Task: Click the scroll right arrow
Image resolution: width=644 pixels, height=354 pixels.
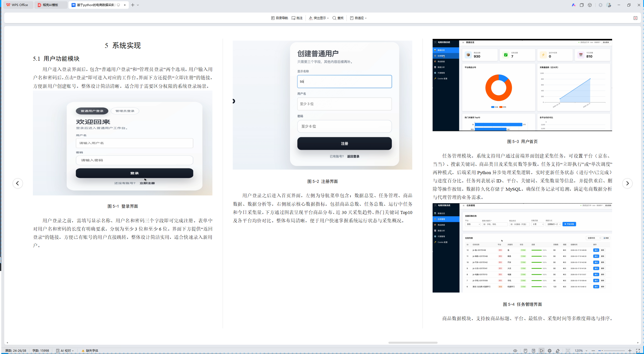Action: pos(638,342)
